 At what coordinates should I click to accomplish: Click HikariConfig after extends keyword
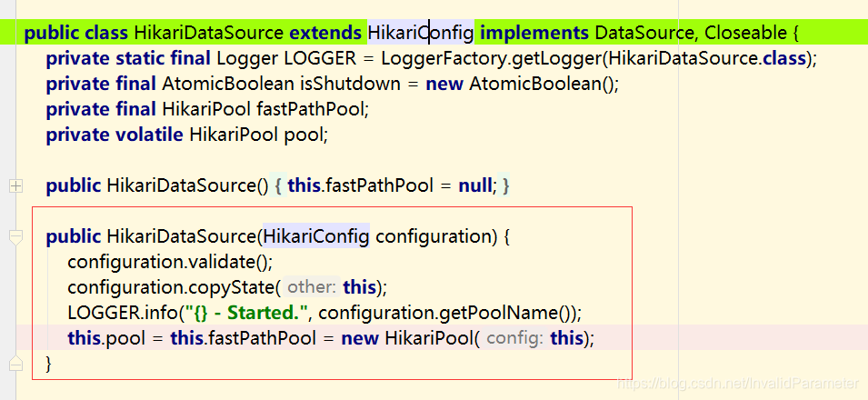(x=421, y=34)
